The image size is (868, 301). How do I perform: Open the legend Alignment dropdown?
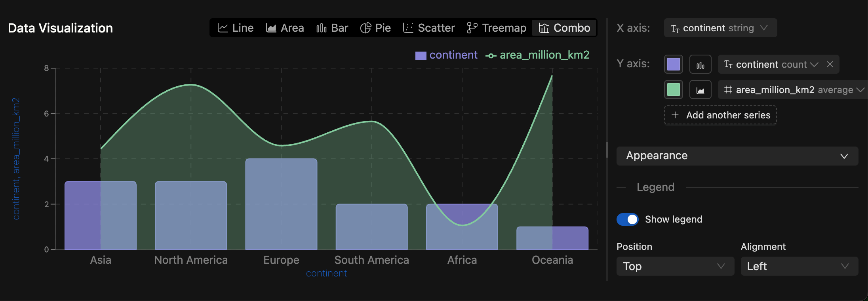click(799, 266)
